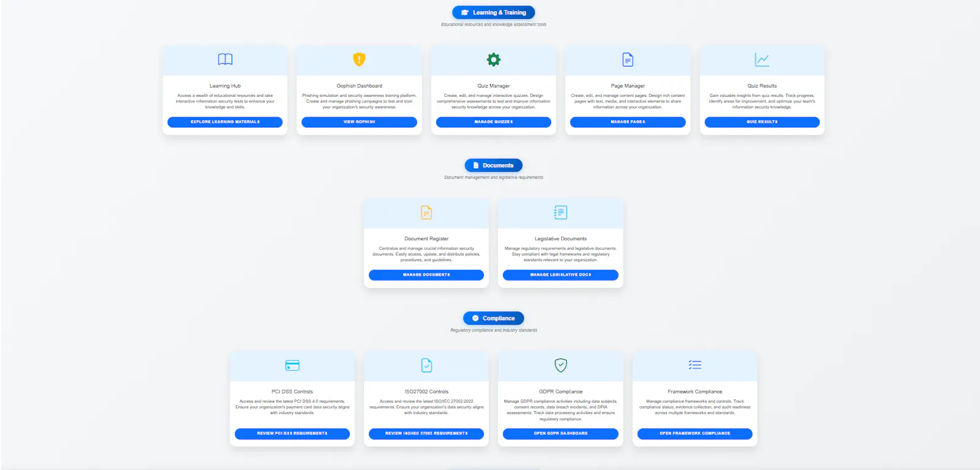Click the Gophish Dashboard card title
This screenshot has width=980, height=470.
pos(360,86)
